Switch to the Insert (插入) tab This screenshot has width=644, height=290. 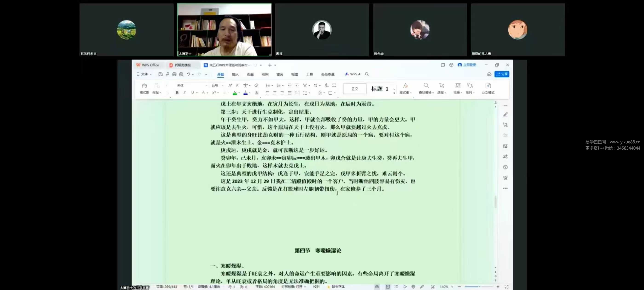[235, 74]
